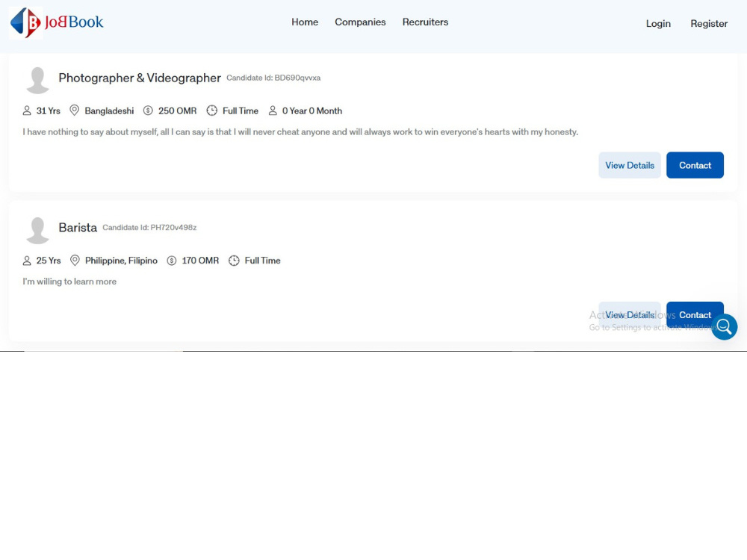The width and height of the screenshot is (747, 560).
Task: Click the 250 OMR salary text
Action: pos(177,111)
